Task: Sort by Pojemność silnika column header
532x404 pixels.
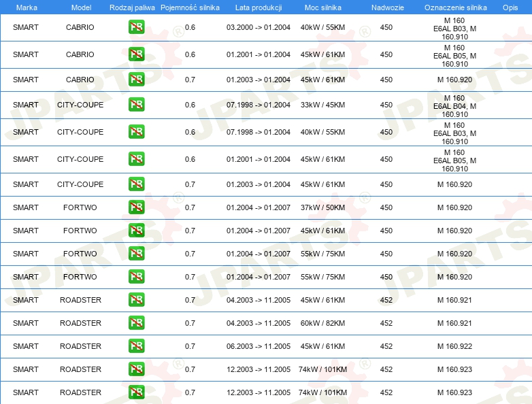Action: point(190,7)
